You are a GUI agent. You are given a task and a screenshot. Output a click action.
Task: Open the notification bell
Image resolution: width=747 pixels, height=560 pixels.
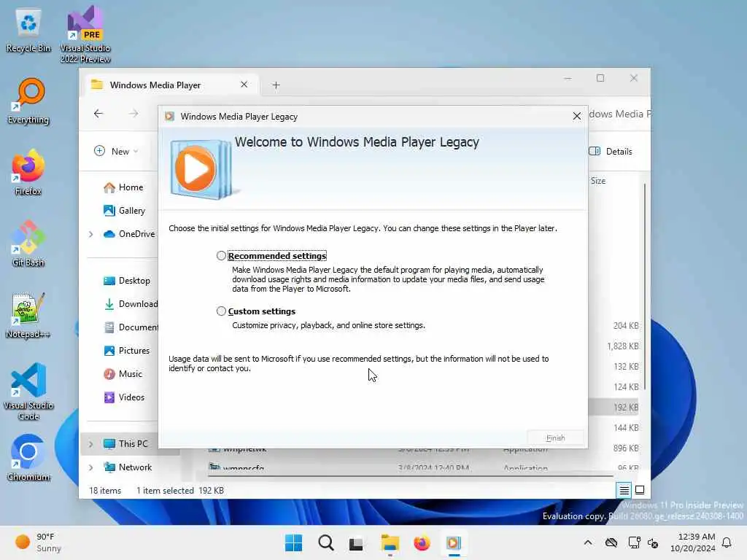[x=727, y=542]
